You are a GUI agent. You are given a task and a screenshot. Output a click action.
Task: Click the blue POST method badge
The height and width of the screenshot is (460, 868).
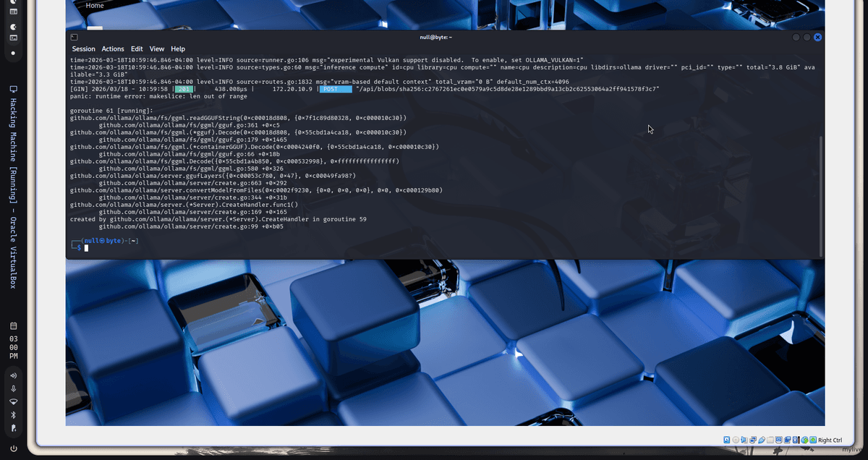[336, 89]
